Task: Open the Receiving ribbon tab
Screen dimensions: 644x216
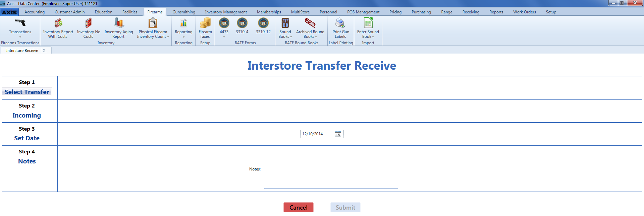Action: (471, 12)
